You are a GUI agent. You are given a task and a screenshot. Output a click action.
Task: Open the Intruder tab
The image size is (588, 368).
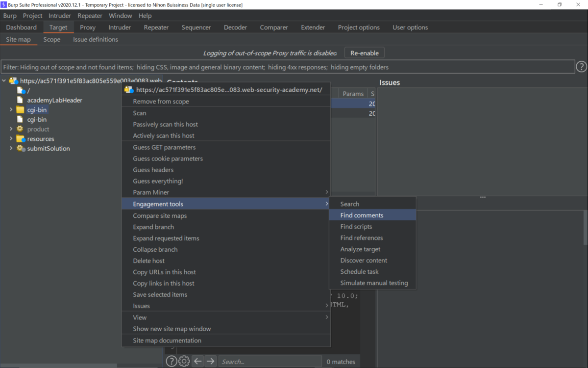pos(120,27)
